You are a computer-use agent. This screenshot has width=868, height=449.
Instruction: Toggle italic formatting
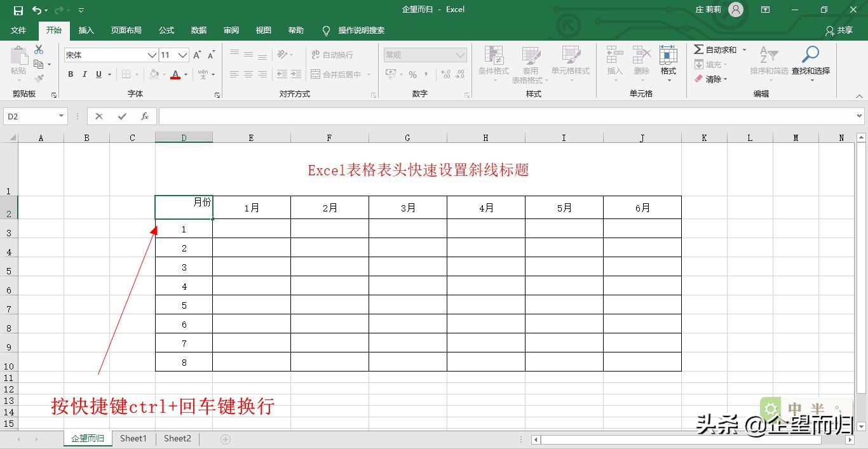tap(85, 74)
